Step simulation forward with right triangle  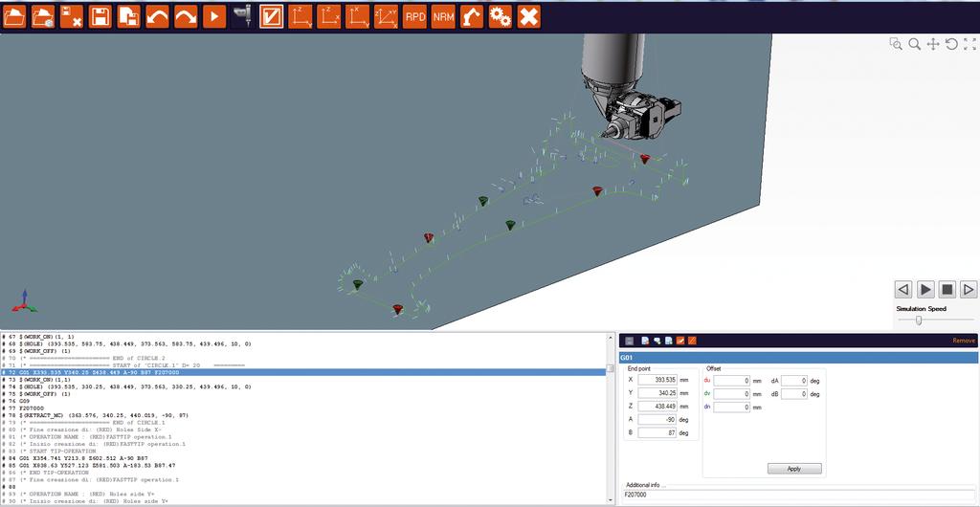coord(969,289)
